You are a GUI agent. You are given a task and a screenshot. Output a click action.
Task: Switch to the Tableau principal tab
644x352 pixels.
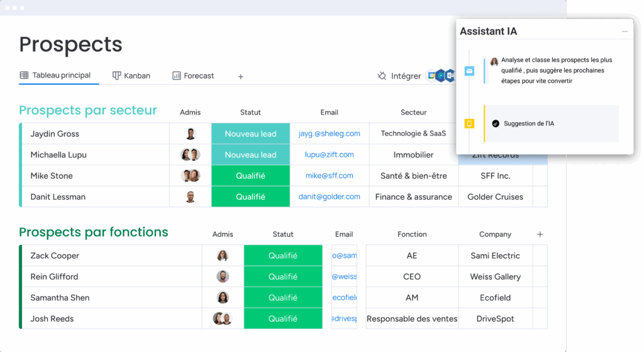pyautogui.click(x=55, y=76)
